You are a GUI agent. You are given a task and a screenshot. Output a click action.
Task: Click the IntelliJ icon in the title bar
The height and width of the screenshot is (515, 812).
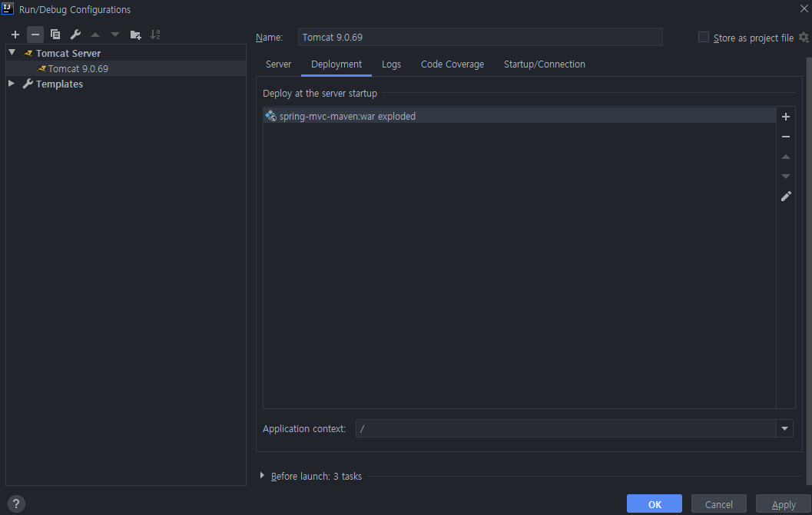pos(8,8)
